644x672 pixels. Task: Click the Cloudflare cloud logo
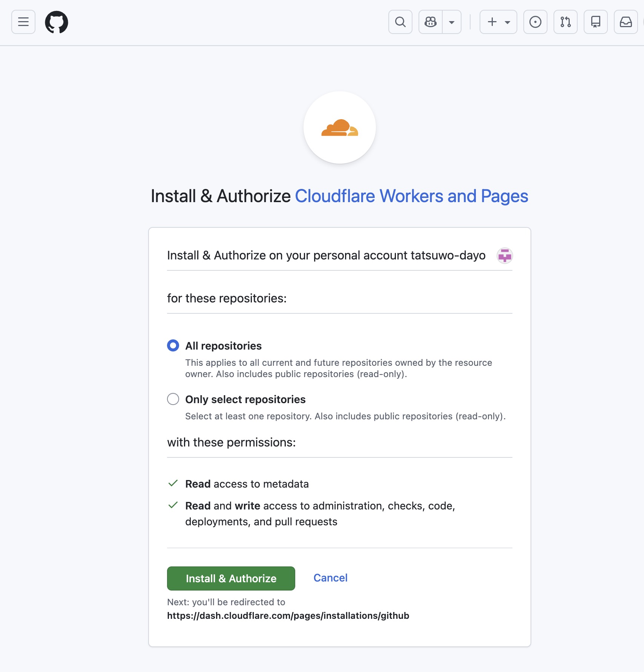(340, 127)
